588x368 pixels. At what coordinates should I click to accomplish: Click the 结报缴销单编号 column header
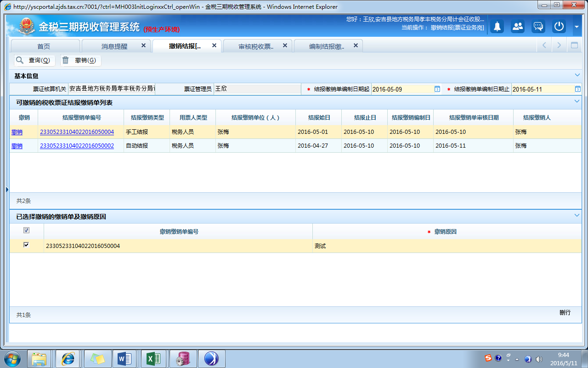81,118
